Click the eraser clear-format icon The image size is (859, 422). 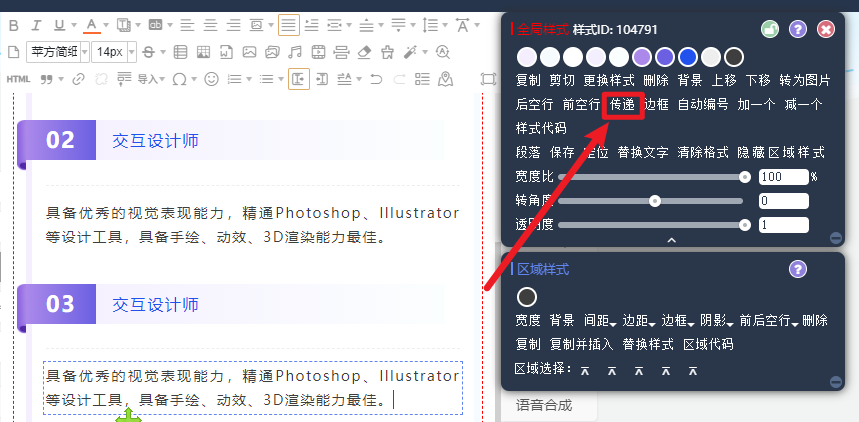pyautogui.click(x=364, y=53)
